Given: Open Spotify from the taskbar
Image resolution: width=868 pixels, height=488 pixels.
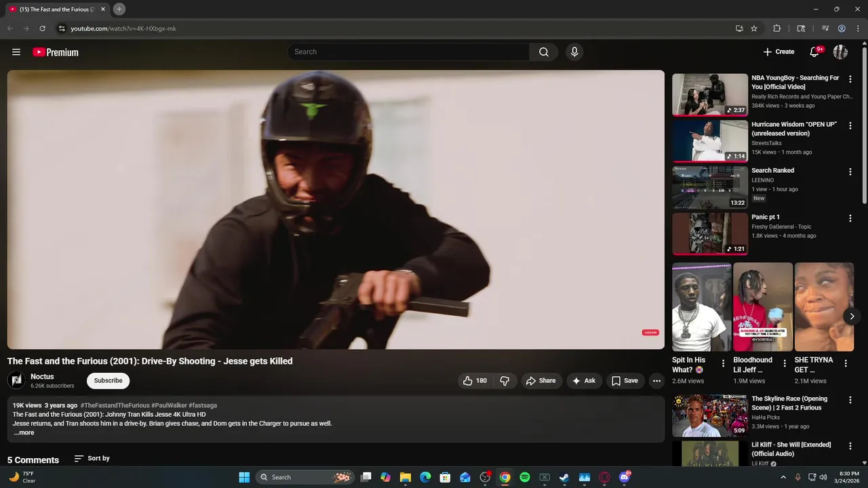Looking at the screenshot, I should coord(525,477).
